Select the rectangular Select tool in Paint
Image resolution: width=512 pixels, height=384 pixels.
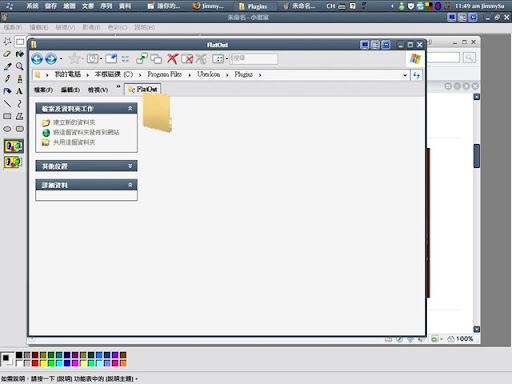[x=20, y=41]
